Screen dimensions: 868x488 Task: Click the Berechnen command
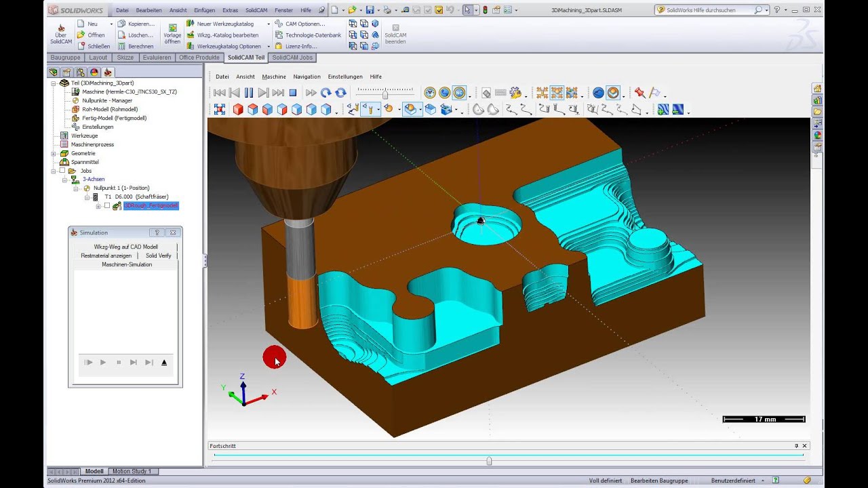[x=135, y=46]
